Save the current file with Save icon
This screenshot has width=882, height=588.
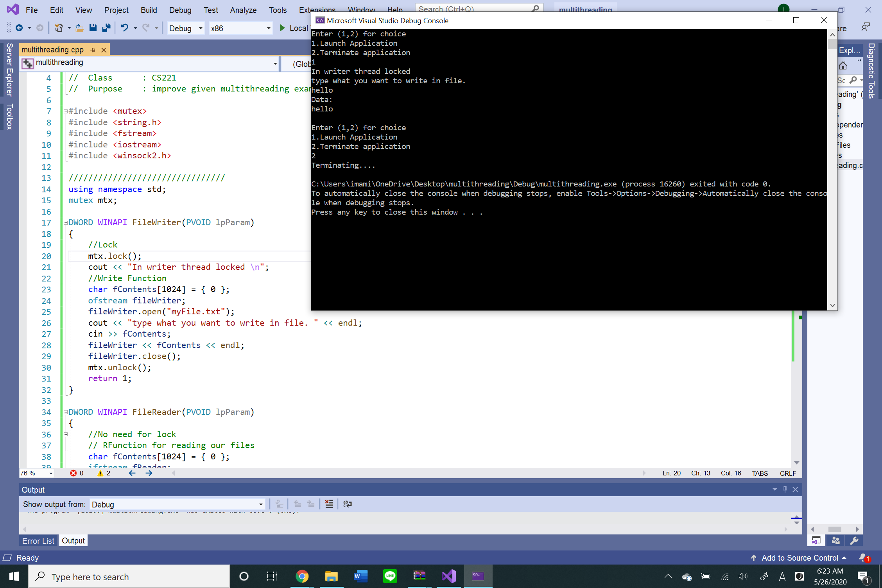pos(93,28)
